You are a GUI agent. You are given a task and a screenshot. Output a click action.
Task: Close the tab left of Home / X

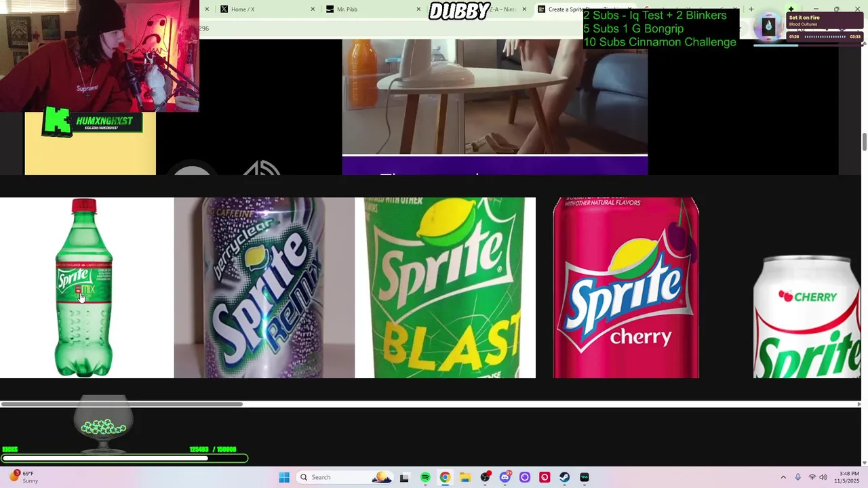(207, 9)
